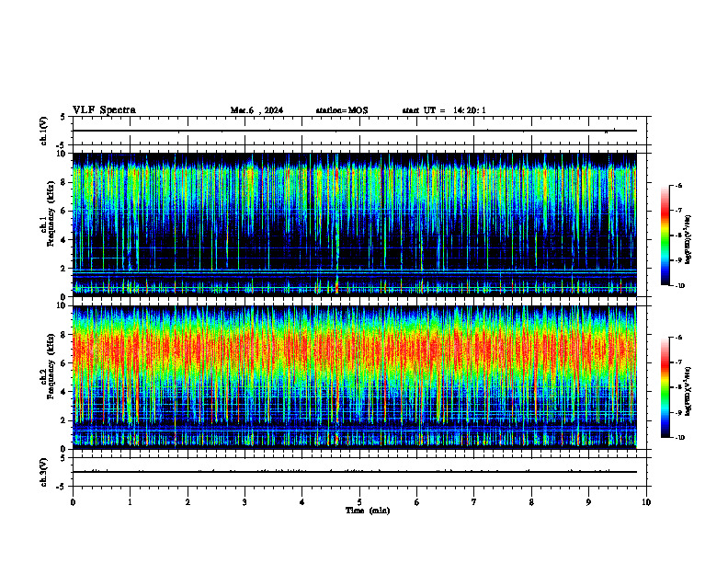Click the ch.1 spectrogram color scale bar
This screenshot has width=728, height=563.
(665, 236)
